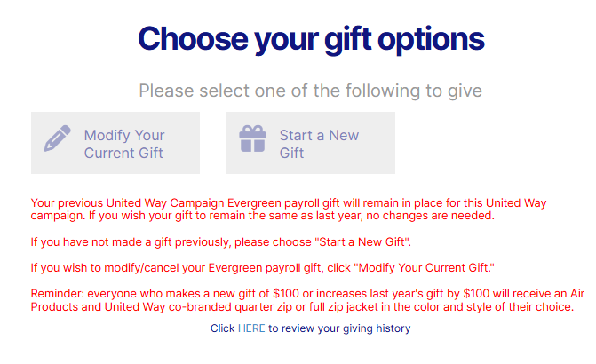The height and width of the screenshot is (364, 596).
Task: Click the 'Start a New Gift' label text
Action: tap(319, 144)
